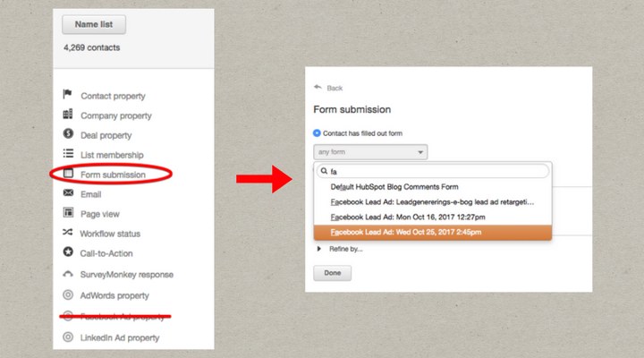Choose Facebook Lead Ad: Wed Oct 25, 2017 2:45pm

[405, 233]
